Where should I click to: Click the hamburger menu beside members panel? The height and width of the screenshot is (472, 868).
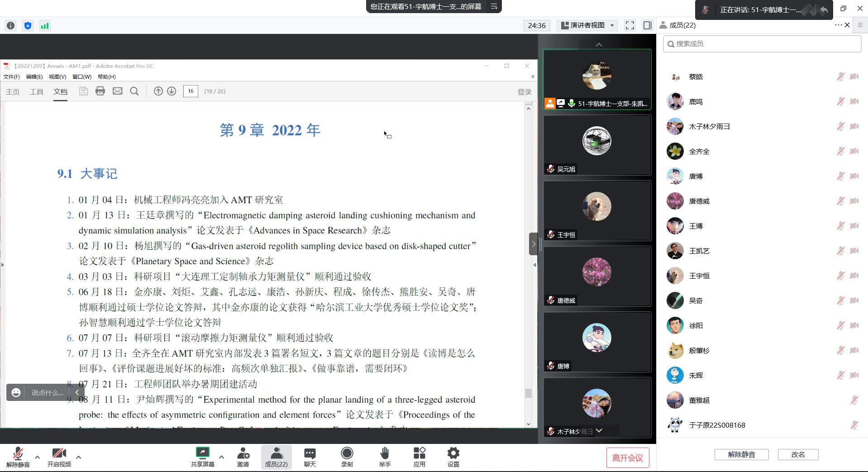click(860, 25)
